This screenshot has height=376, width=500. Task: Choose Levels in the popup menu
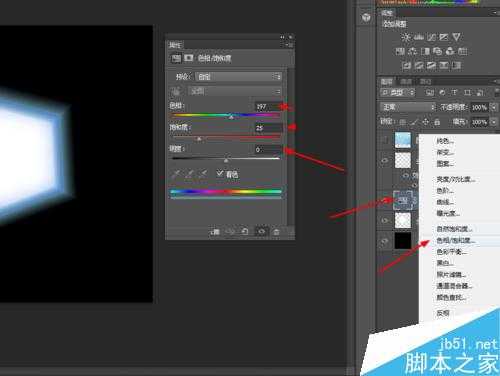click(x=445, y=191)
